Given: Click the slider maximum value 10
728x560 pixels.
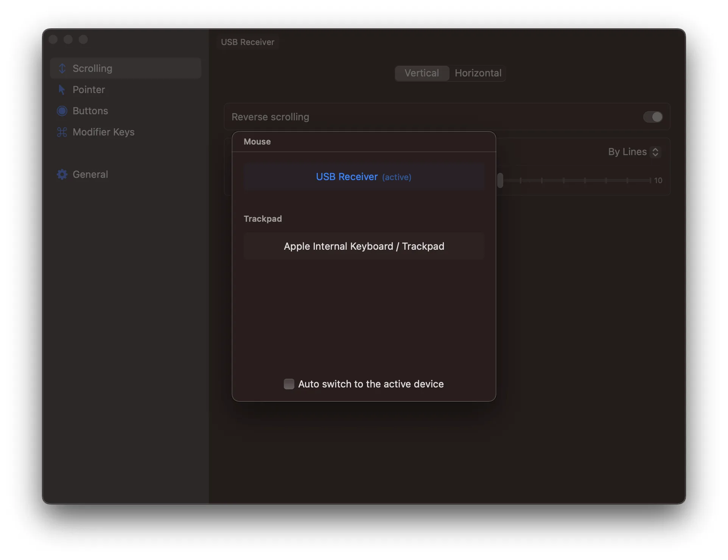Looking at the screenshot, I should point(658,180).
